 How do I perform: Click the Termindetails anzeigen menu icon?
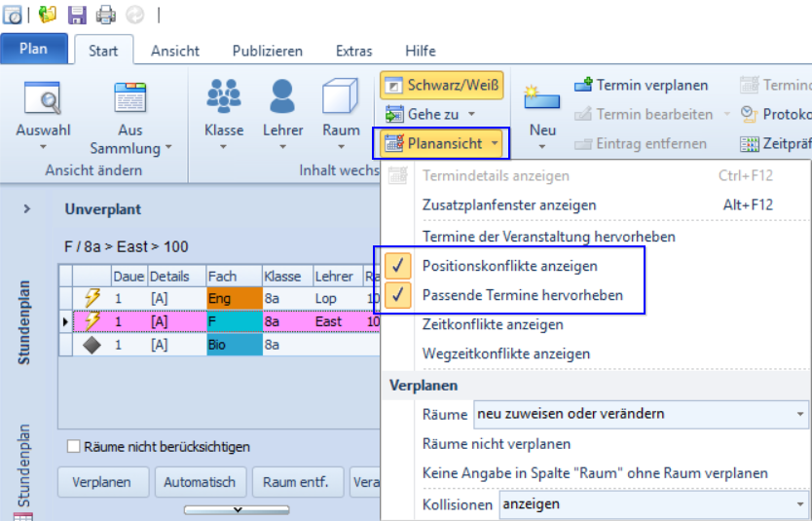coord(397,175)
